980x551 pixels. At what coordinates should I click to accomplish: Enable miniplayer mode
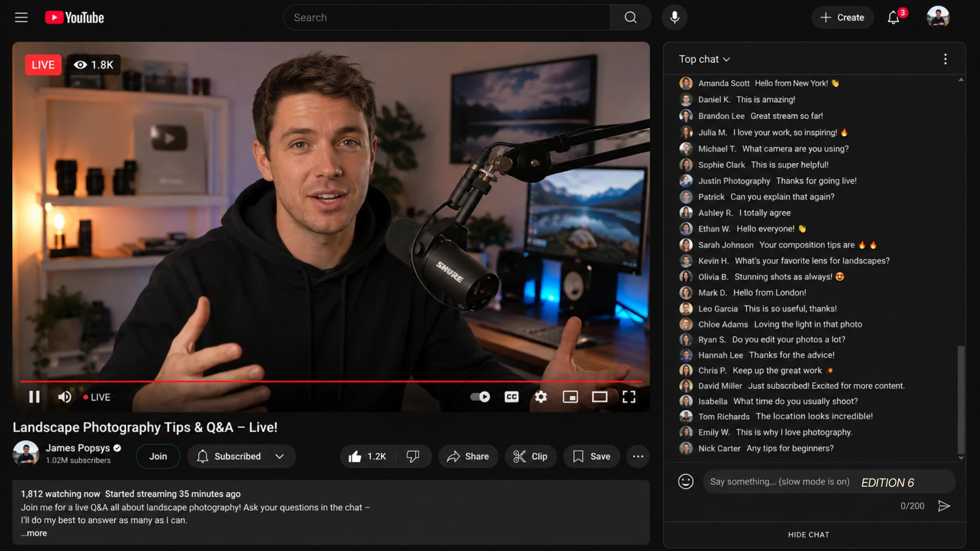[570, 397]
